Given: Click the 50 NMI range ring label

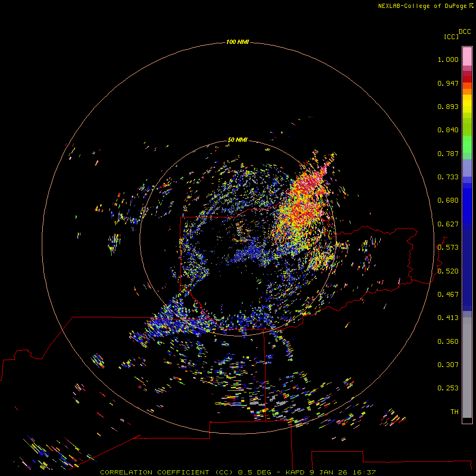Looking at the screenshot, I should (x=237, y=140).
